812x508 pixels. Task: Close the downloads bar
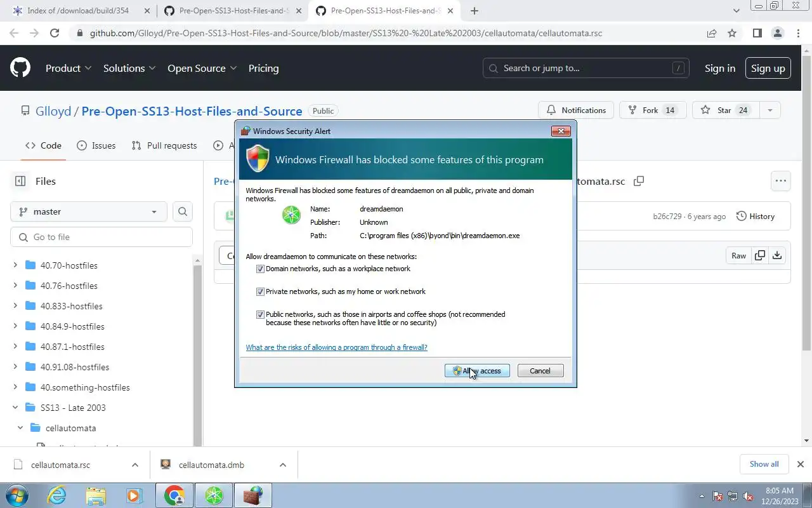click(800, 464)
